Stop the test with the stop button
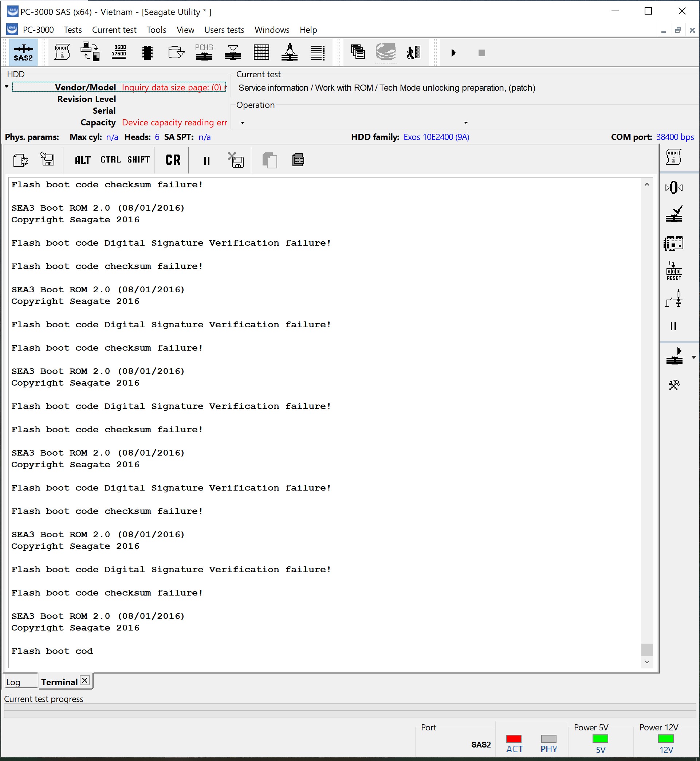Screen dimensions: 700x761 [x=482, y=53]
